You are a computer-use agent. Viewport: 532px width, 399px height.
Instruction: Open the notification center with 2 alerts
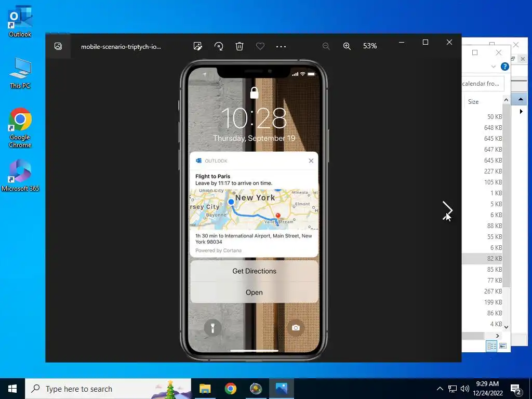tap(516, 389)
